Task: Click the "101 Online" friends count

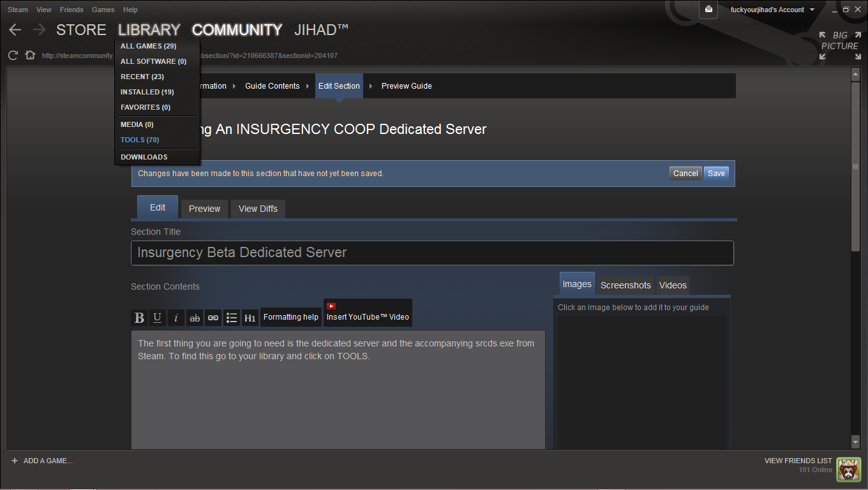Action: coord(815,470)
